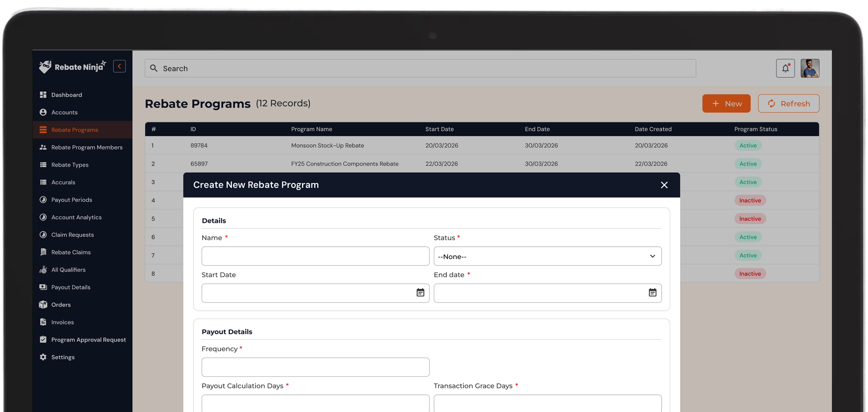
Task: Go to Rebate Claims
Action: (71, 252)
